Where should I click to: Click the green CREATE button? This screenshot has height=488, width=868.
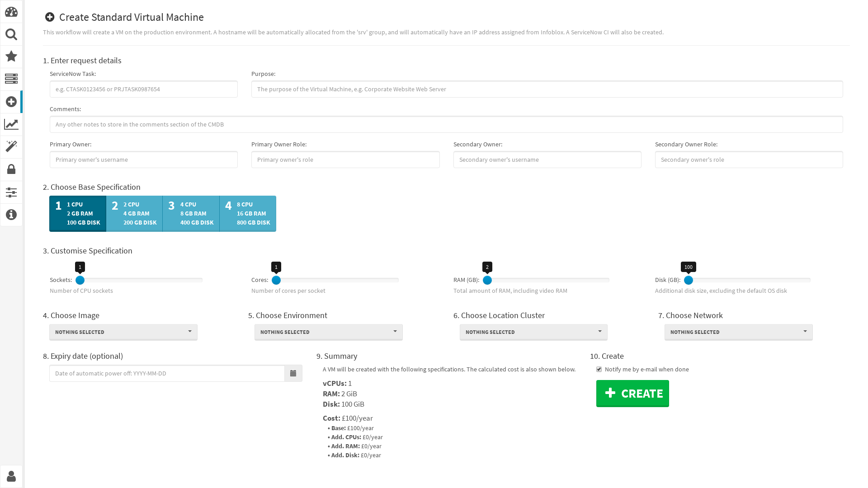[632, 393]
